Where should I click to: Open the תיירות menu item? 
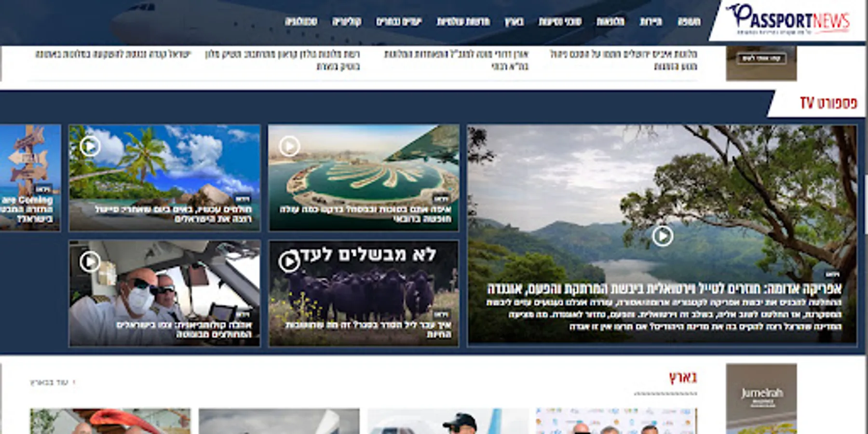(651, 22)
